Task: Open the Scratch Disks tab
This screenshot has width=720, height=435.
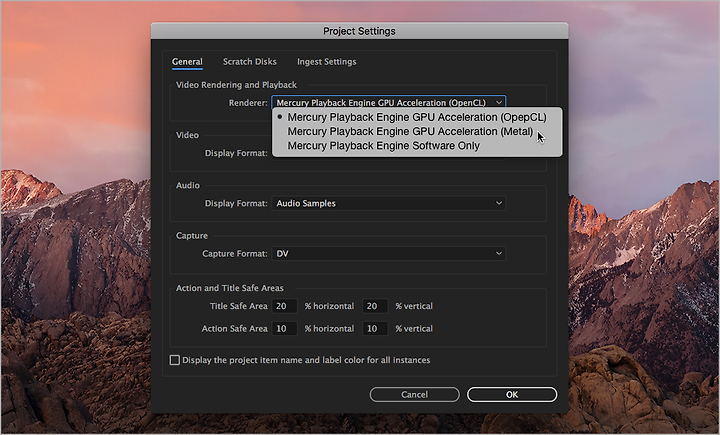Action: [249, 62]
